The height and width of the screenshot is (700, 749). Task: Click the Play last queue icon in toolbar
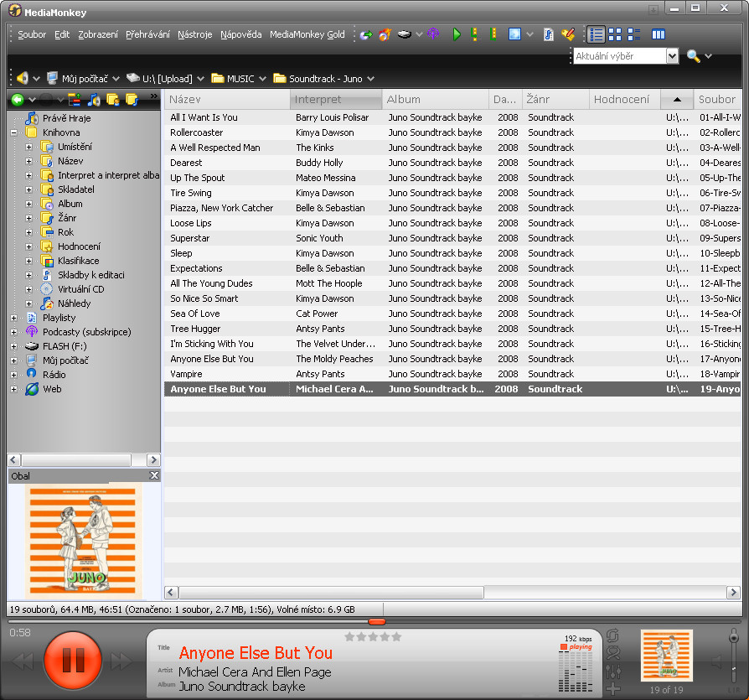tap(493, 34)
